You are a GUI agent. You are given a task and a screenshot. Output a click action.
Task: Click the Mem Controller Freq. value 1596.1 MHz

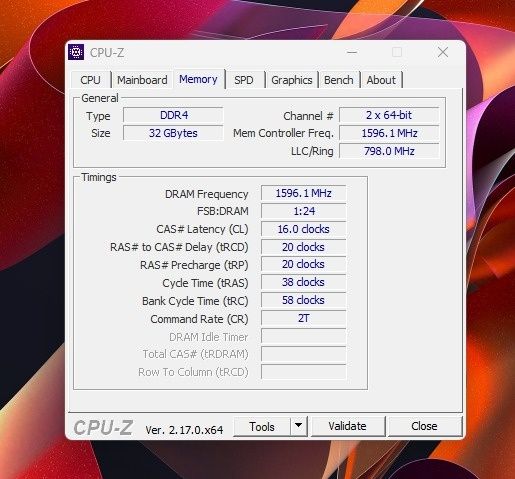(389, 133)
